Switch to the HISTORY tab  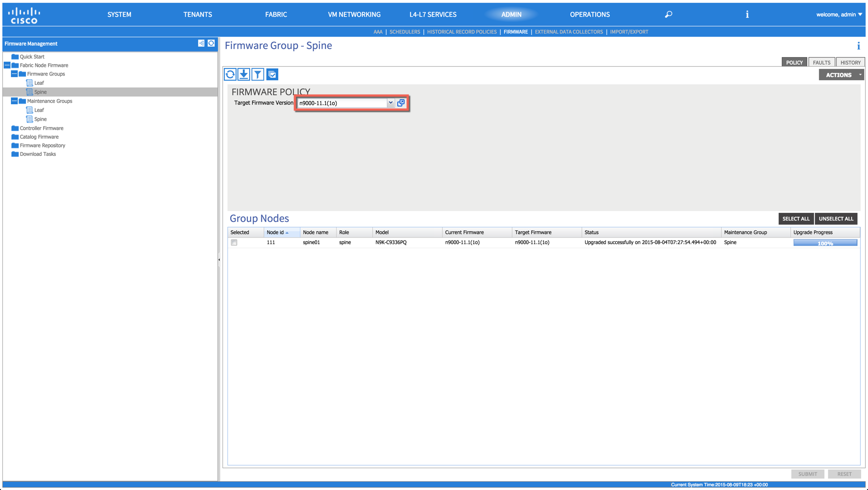coord(850,62)
